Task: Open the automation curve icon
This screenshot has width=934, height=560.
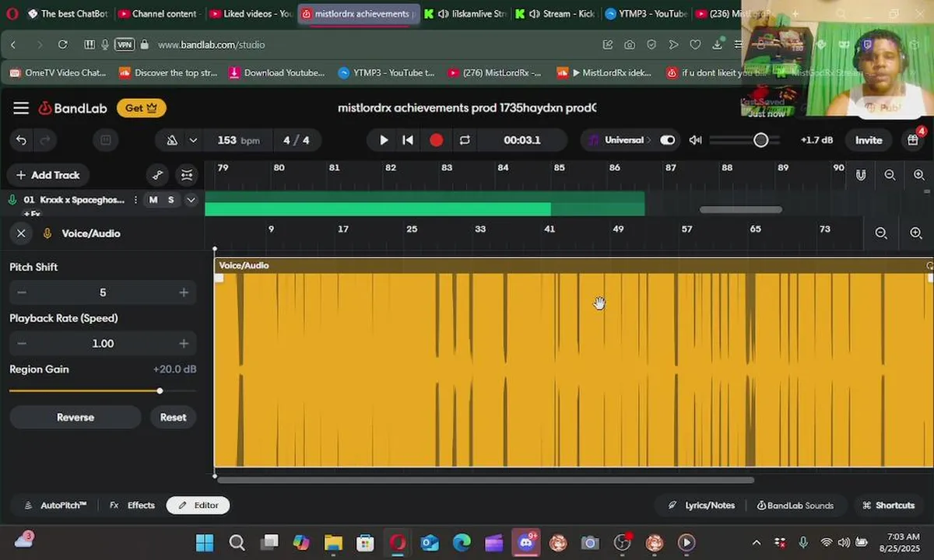Action: coord(157,175)
